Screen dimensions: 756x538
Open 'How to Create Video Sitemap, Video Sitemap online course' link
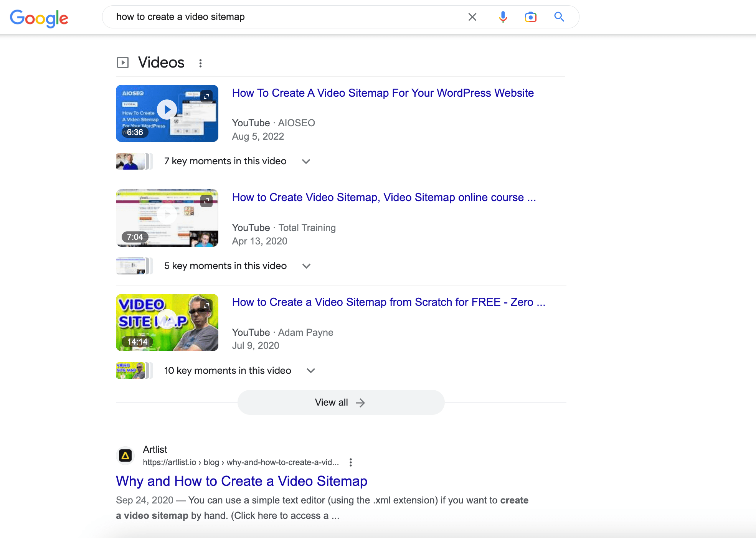coord(384,197)
